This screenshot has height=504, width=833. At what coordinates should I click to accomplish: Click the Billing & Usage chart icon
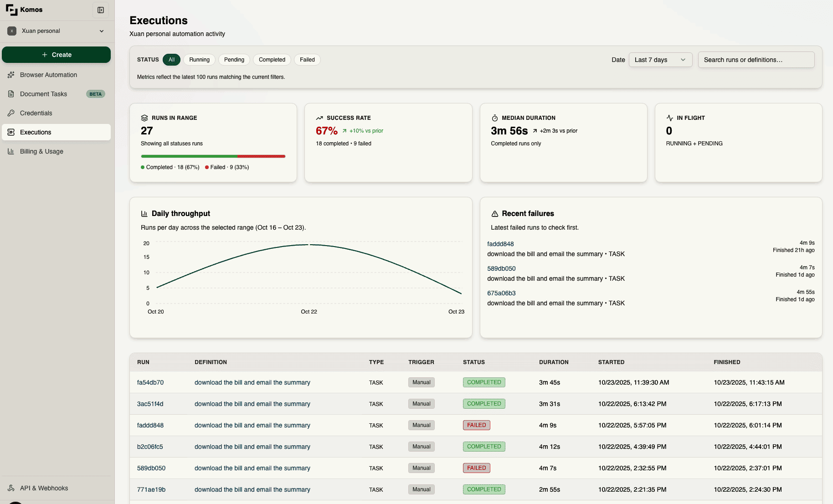pos(11,151)
